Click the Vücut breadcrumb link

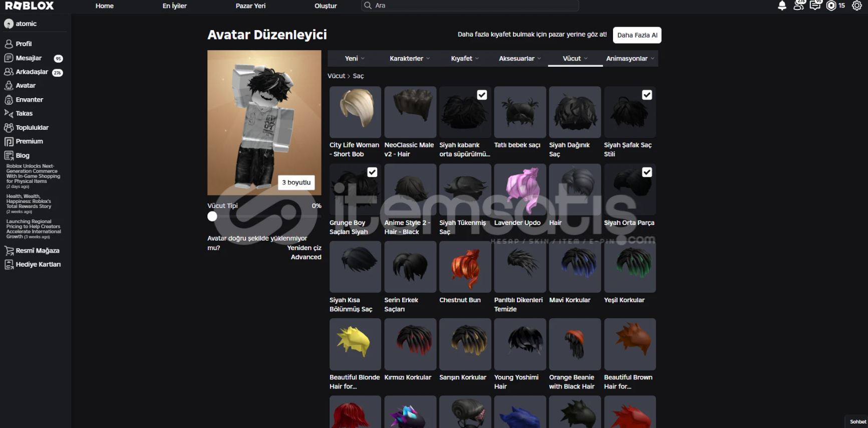[x=337, y=76]
